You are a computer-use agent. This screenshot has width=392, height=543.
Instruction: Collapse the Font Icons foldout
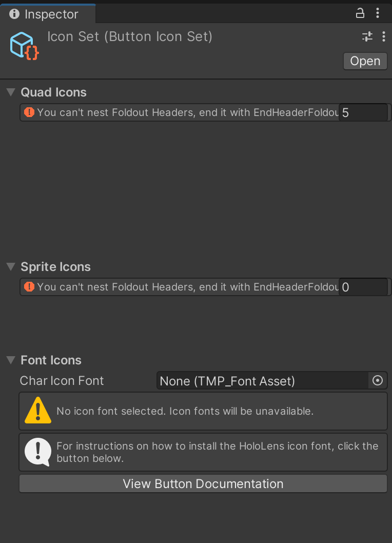tap(10, 360)
